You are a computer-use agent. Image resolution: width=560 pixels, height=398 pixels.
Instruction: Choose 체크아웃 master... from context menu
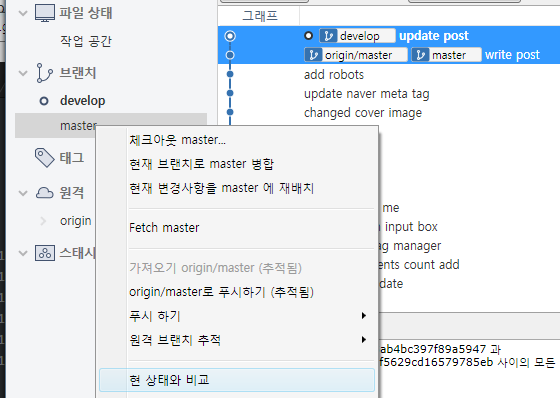(237, 140)
